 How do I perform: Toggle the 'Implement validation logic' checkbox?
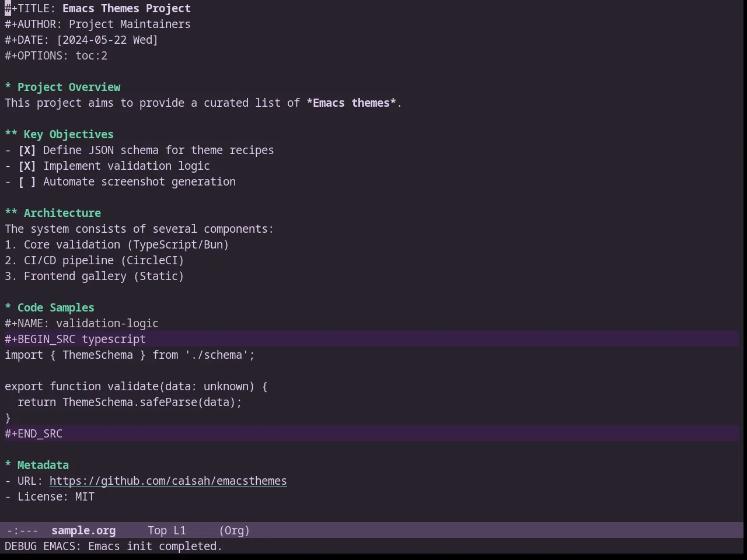[x=27, y=166]
